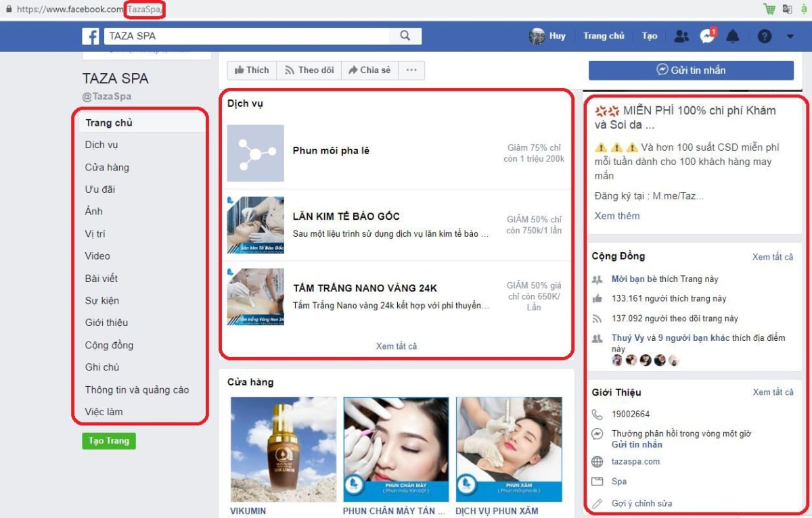Like the page with Thích button

[252, 70]
